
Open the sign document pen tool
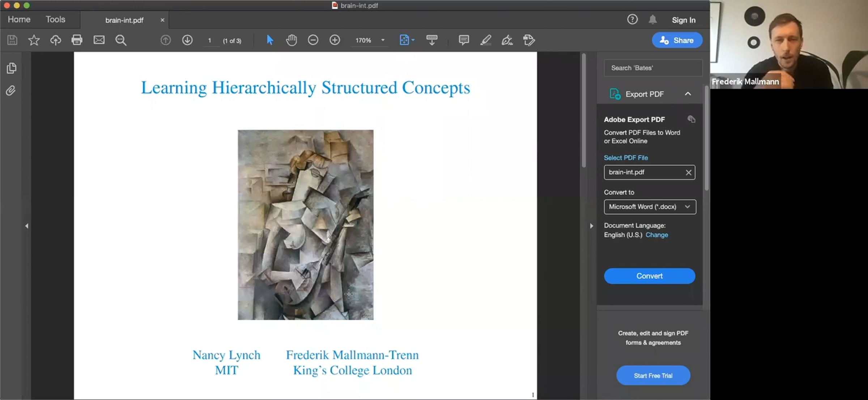507,40
